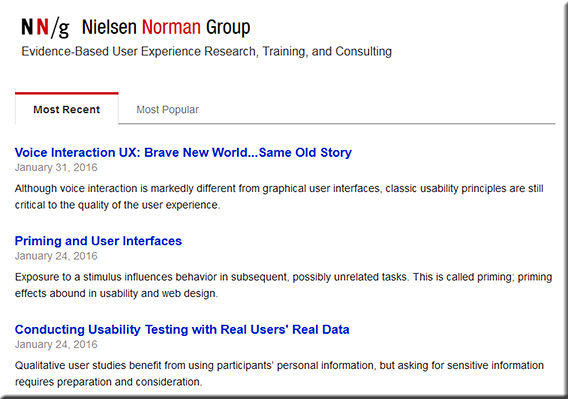Click the slash-g part of the logo
This screenshot has width=568, height=399.
click(60, 28)
